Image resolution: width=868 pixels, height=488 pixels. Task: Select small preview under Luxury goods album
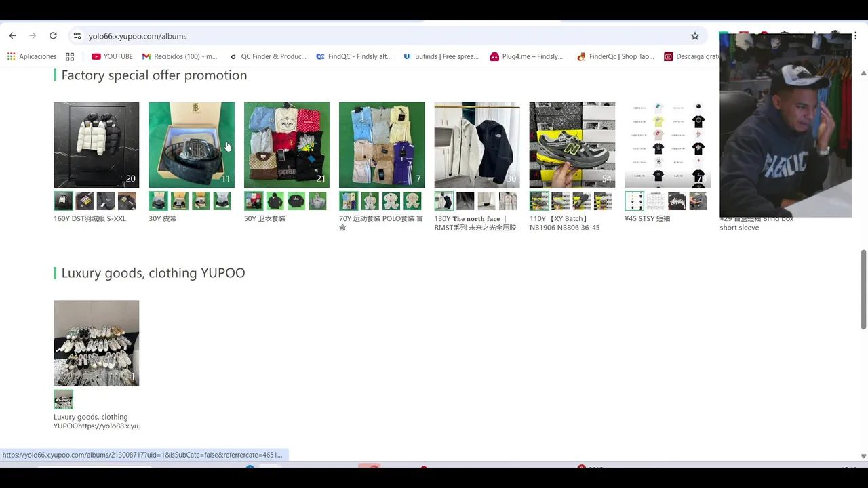tap(63, 399)
